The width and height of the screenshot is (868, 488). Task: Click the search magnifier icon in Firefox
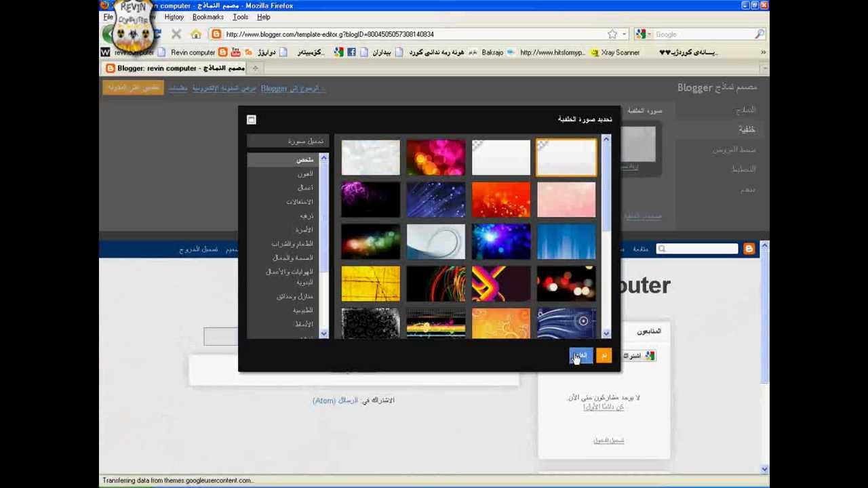(759, 34)
